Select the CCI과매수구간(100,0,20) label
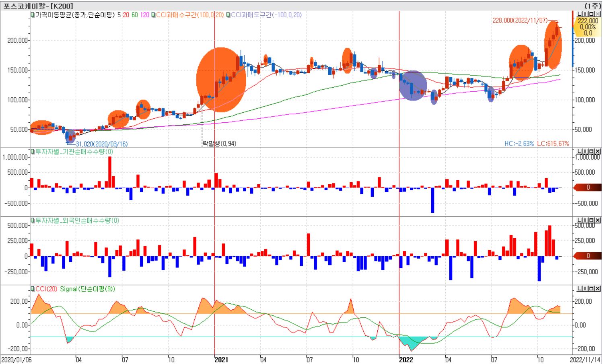 [190, 15]
